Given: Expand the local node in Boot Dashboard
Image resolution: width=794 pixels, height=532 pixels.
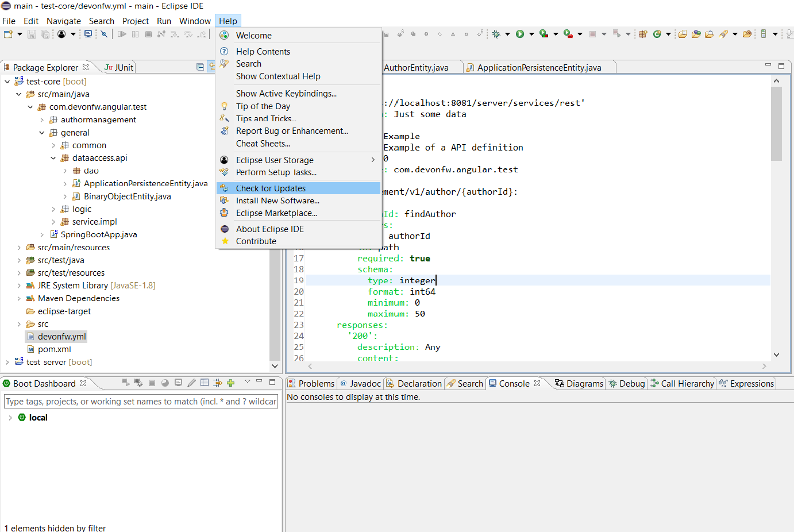Looking at the screenshot, I should (x=10, y=418).
